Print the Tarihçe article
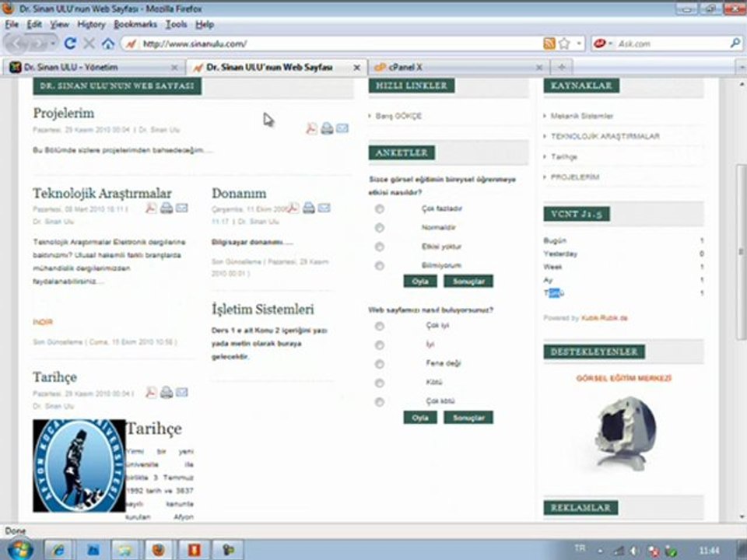The image size is (747, 560). pyautogui.click(x=167, y=392)
